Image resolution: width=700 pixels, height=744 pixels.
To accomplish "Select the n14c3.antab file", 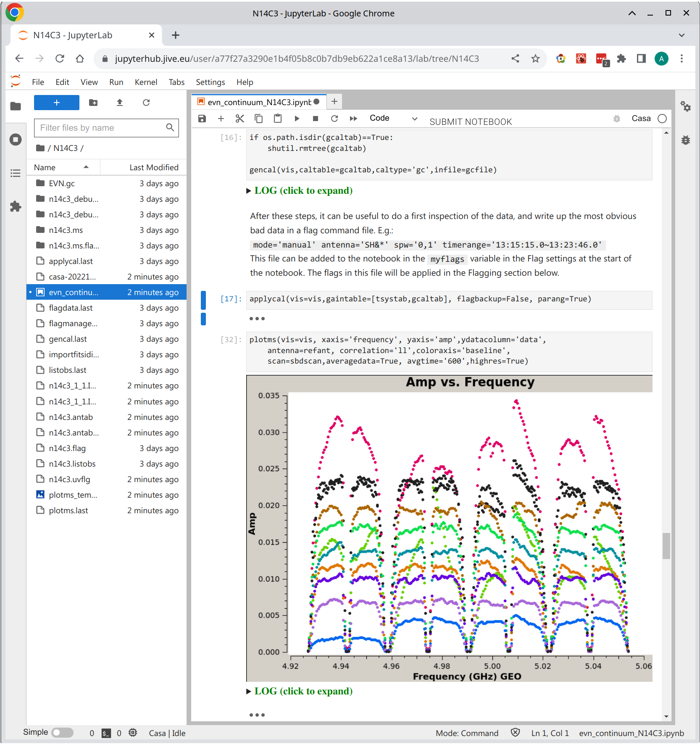I will click(106, 417).
